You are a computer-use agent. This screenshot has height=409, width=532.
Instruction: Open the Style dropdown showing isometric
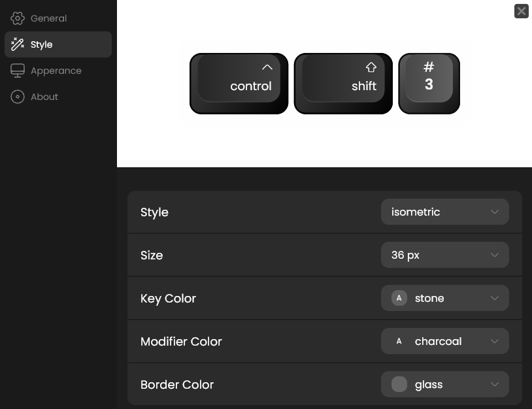pyautogui.click(x=444, y=212)
